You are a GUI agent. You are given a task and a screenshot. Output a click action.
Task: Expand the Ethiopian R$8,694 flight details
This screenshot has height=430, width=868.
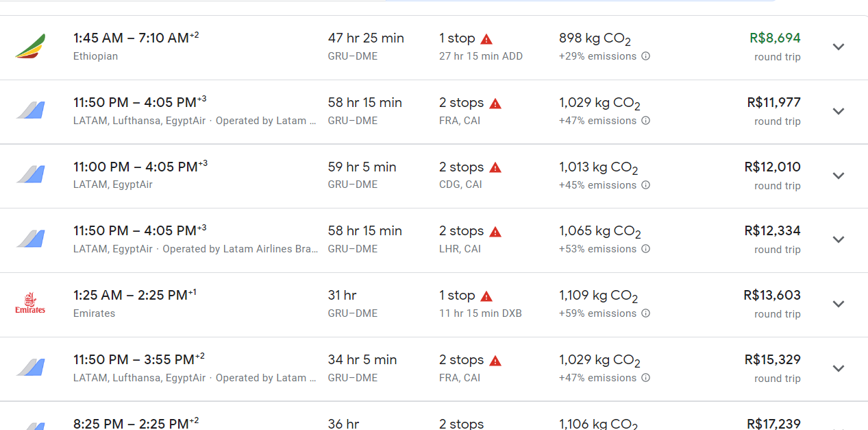pyautogui.click(x=839, y=47)
